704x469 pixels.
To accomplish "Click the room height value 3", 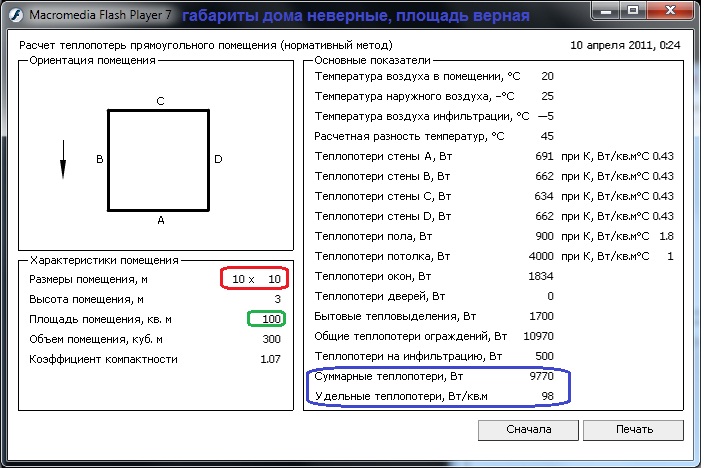I will pyautogui.click(x=278, y=298).
